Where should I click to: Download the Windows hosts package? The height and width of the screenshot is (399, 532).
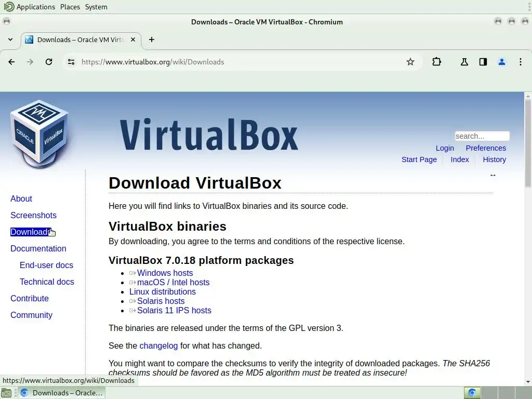pos(165,273)
